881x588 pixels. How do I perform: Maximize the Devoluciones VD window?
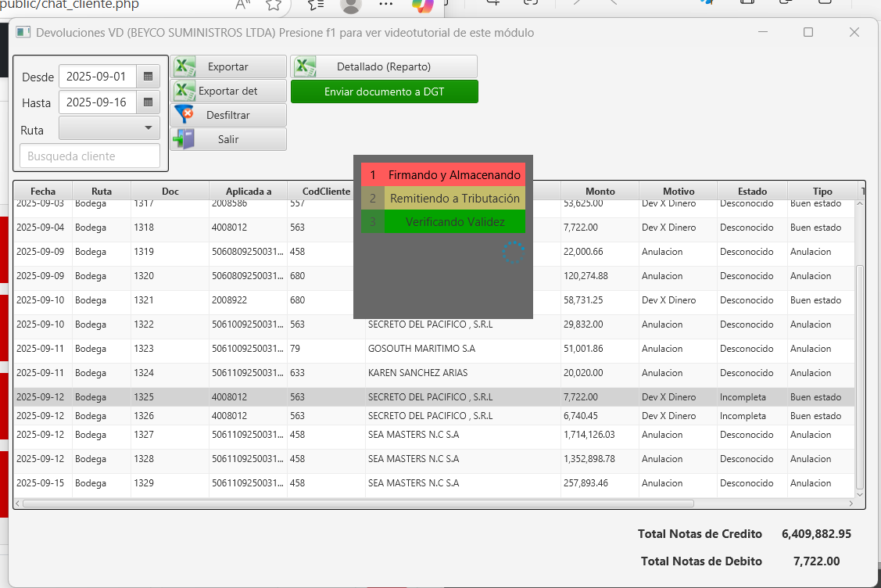tap(808, 32)
